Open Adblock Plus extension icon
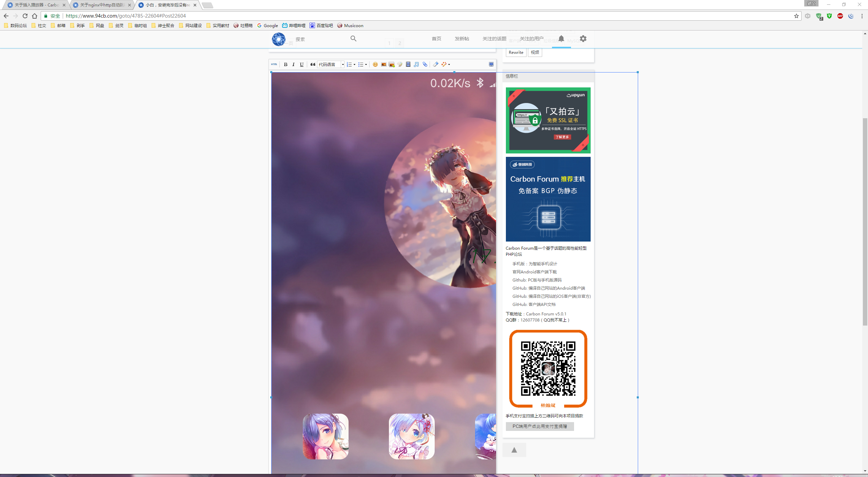868x477 pixels. (840, 16)
